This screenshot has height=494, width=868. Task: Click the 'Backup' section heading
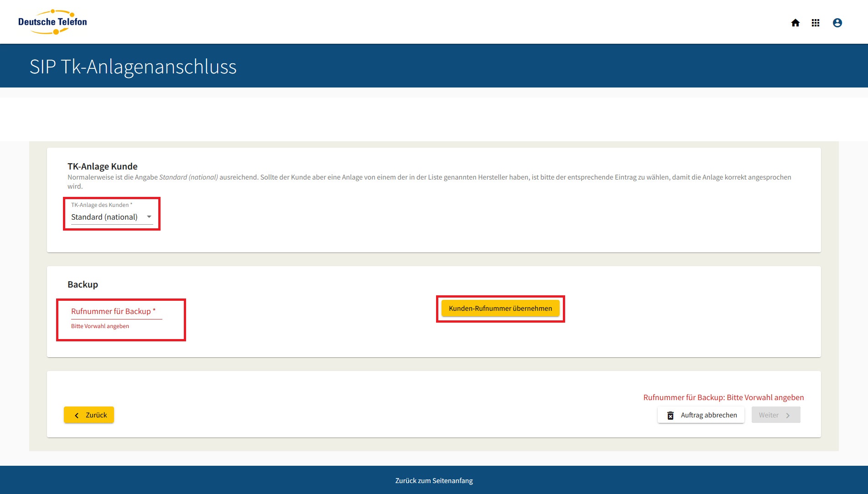pos(83,284)
